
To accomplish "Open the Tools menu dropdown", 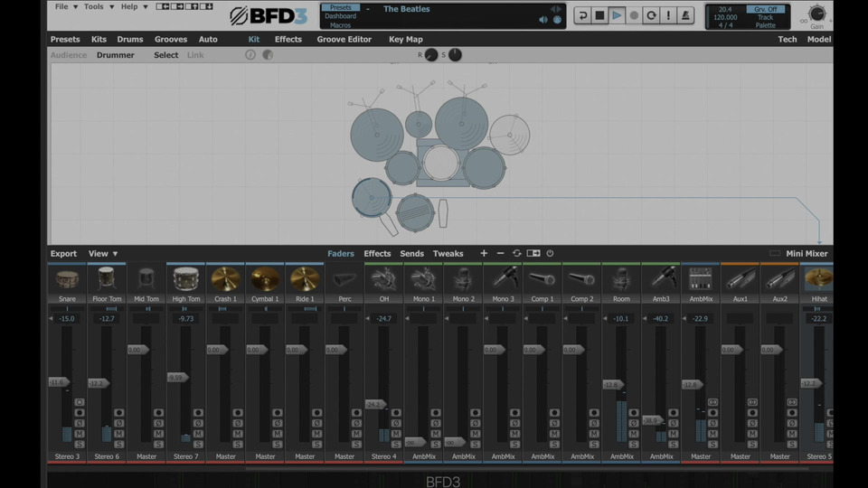I will 99,6.
